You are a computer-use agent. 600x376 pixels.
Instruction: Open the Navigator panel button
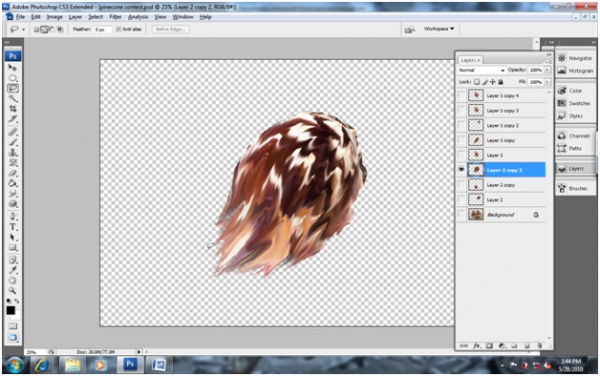(x=575, y=58)
